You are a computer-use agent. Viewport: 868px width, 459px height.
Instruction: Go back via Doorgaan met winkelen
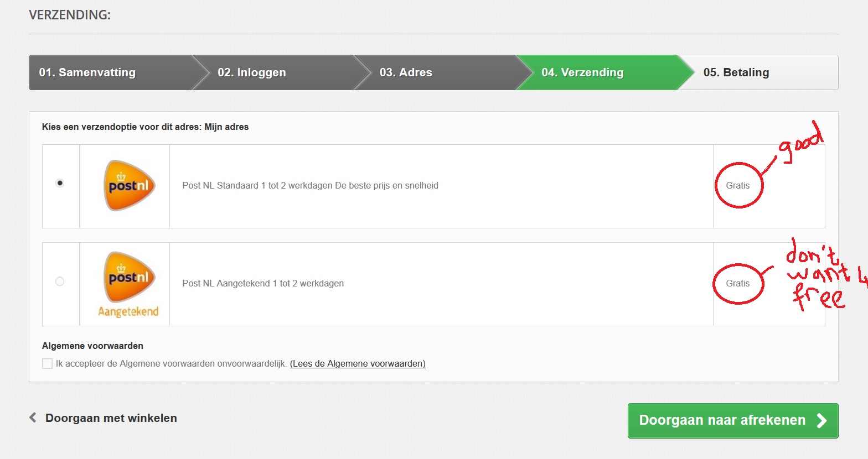click(x=111, y=418)
